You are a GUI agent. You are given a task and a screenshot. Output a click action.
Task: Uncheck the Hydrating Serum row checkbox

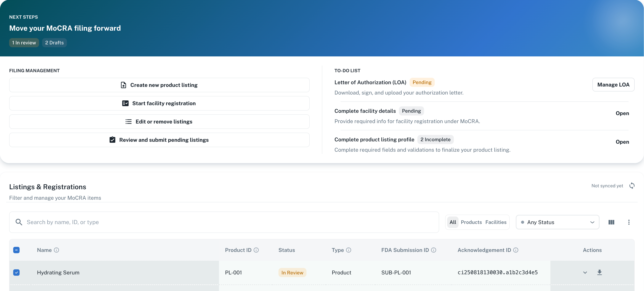pos(17,272)
